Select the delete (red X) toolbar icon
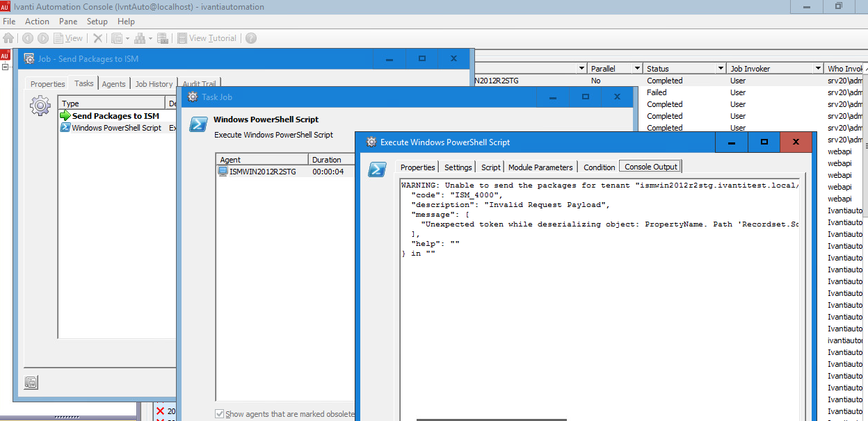 97,38
